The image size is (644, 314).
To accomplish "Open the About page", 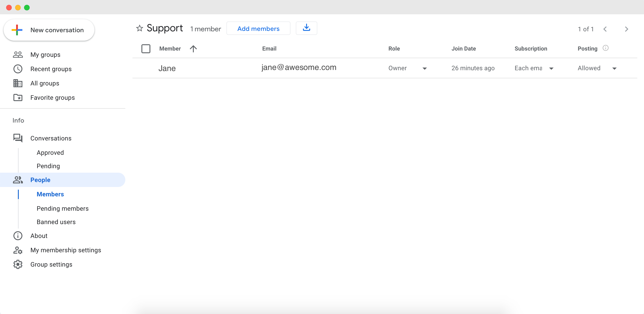I will point(39,236).
